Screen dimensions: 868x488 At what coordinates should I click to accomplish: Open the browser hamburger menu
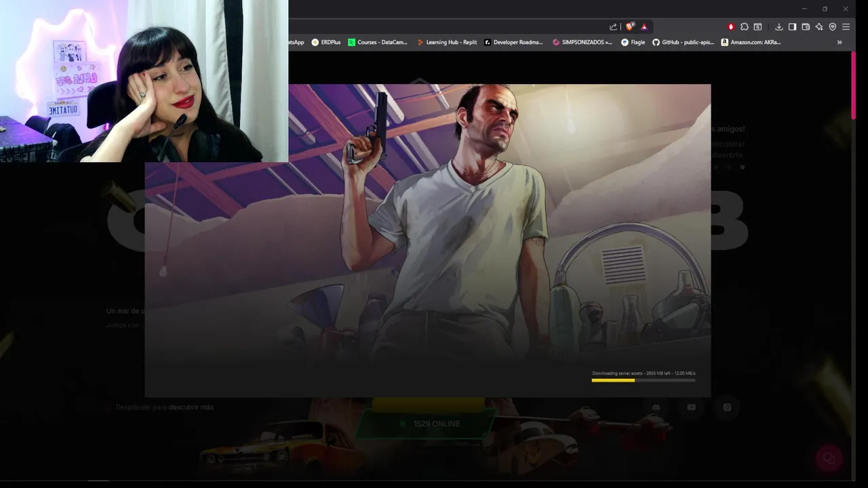(x=846, y=27)
